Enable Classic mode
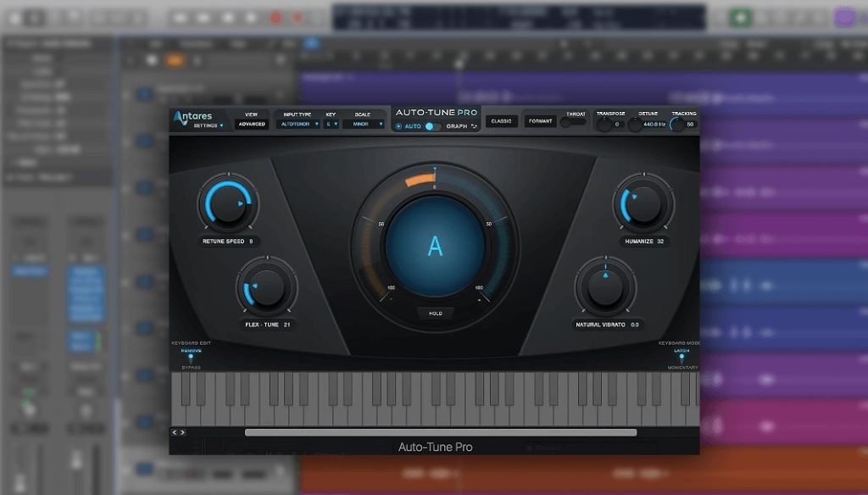The width and height of the screenshot is (868, 495). pos(502,120)
